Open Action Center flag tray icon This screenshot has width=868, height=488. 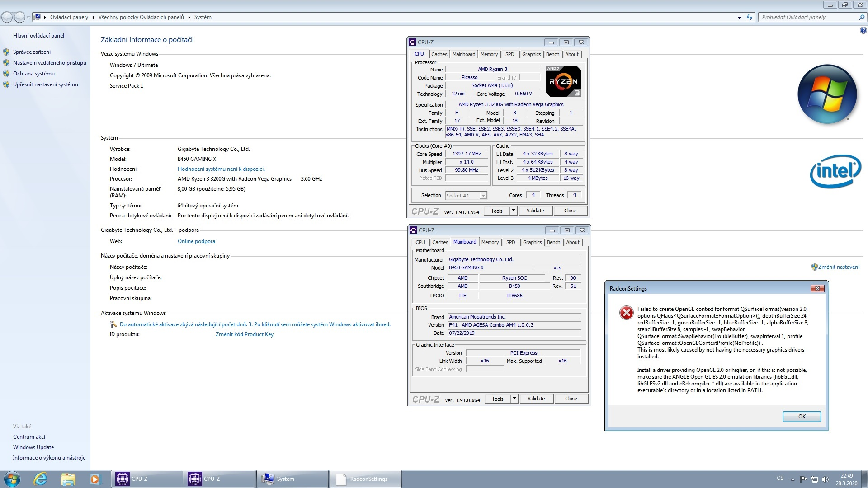803,479
